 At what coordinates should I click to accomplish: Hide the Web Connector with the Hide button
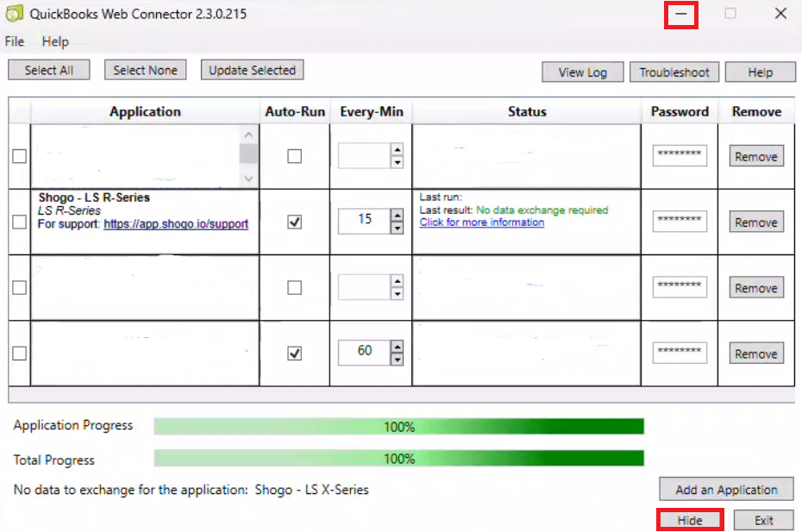point(690,520)
